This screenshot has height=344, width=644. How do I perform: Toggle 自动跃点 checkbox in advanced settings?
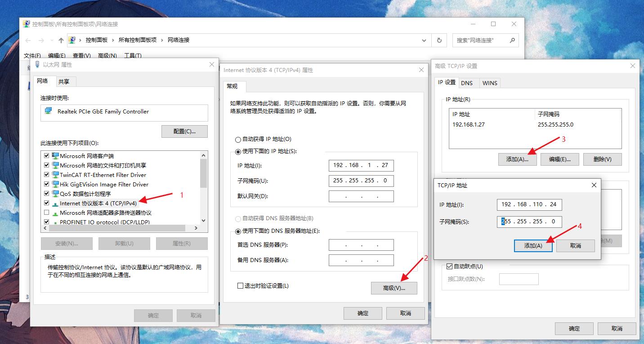click(x=449, y=267)
